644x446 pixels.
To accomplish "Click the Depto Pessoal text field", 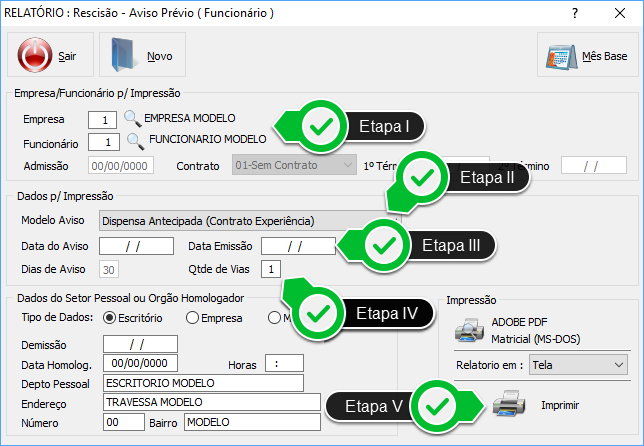I will point(202,383).
